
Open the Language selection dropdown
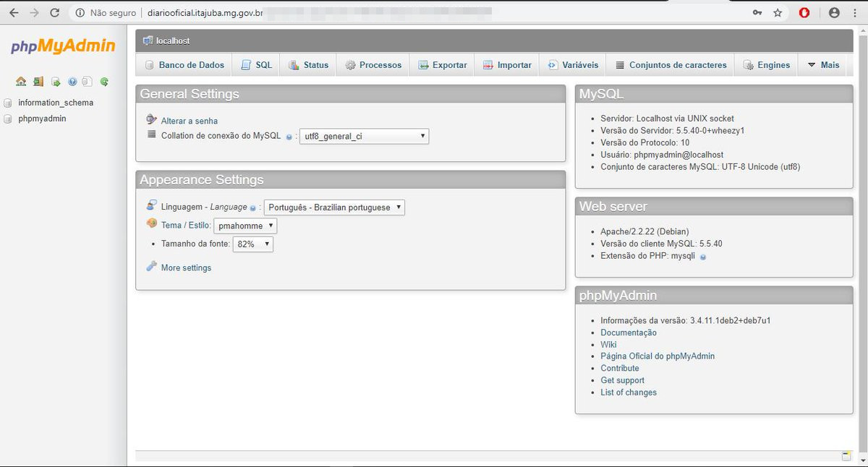(334, 207)
